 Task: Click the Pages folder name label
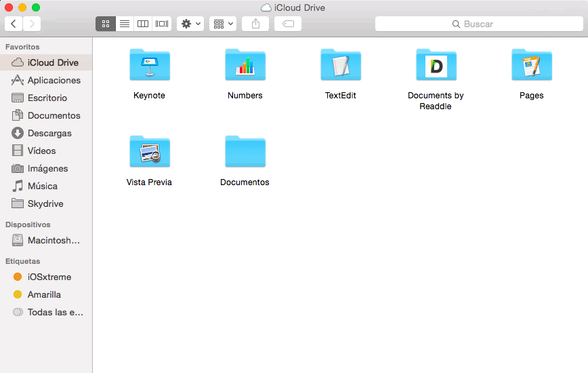click(x=531, y=96)
